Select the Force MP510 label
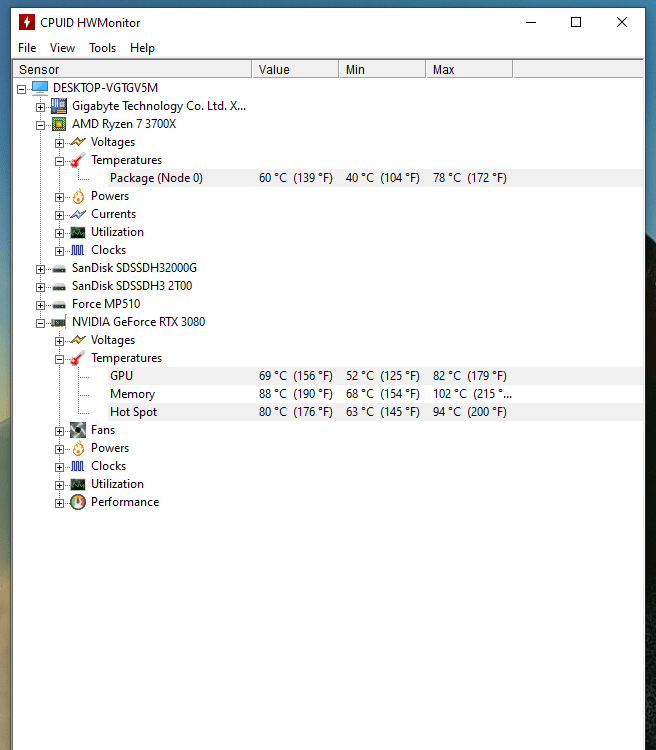Image resolution: width=656 pixels, height=750 pixels. 106,304
